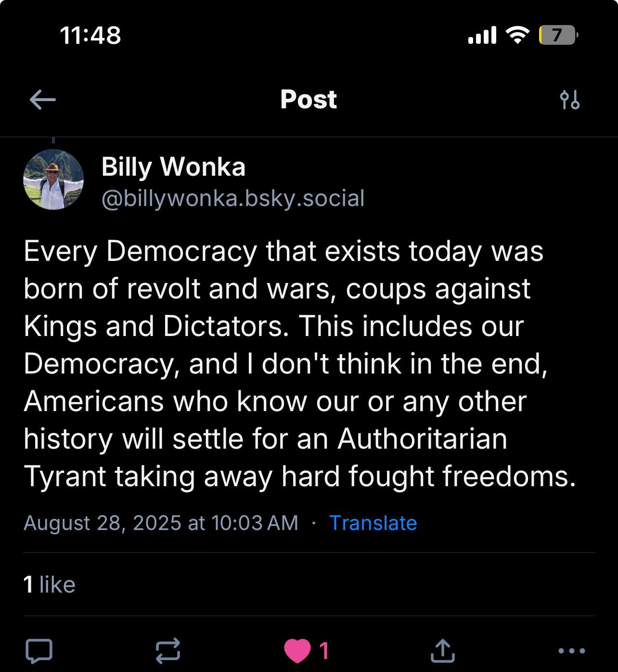Tap the Wi-Fi status icon
This screenshot has height=672, width=618.
(517, 35)
